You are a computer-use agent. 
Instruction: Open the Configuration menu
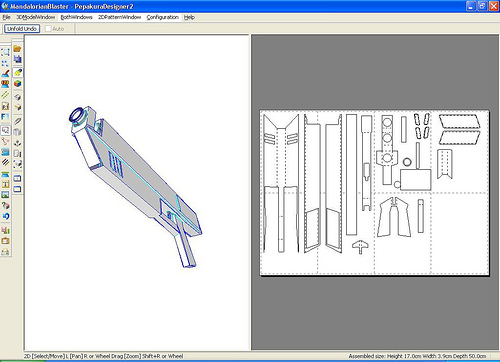coord(162,17)
